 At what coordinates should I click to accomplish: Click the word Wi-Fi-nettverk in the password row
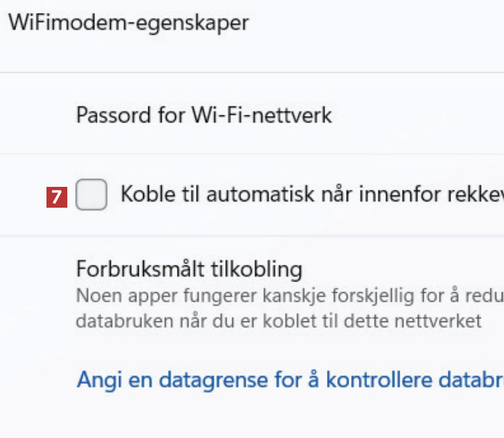tap(261, 115)
